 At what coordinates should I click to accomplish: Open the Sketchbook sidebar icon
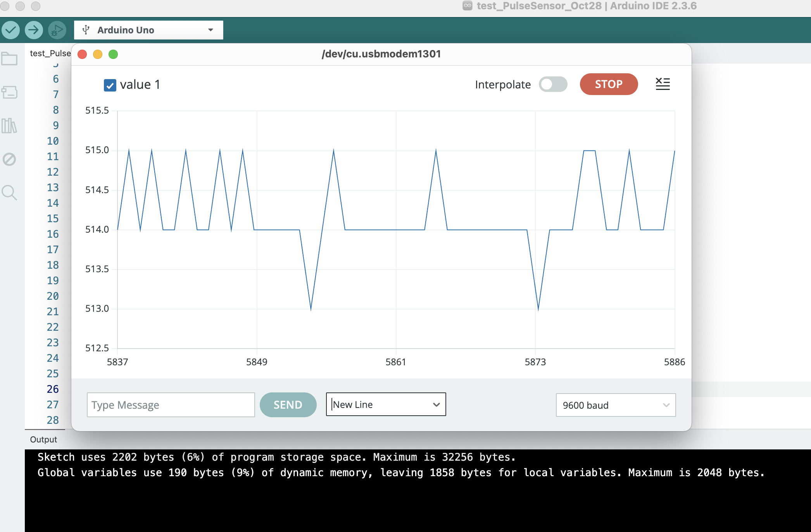[10, 59]
